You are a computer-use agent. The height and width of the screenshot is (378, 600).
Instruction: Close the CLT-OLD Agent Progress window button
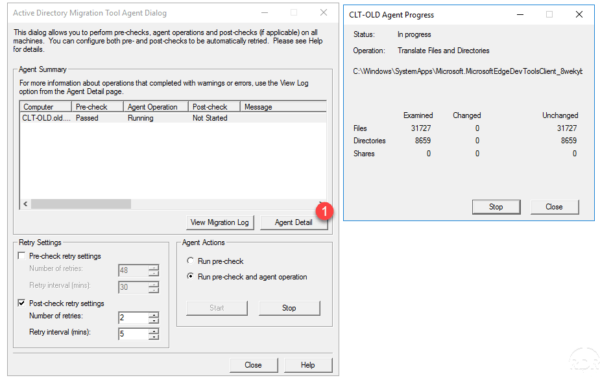click(x=554, y=207)
